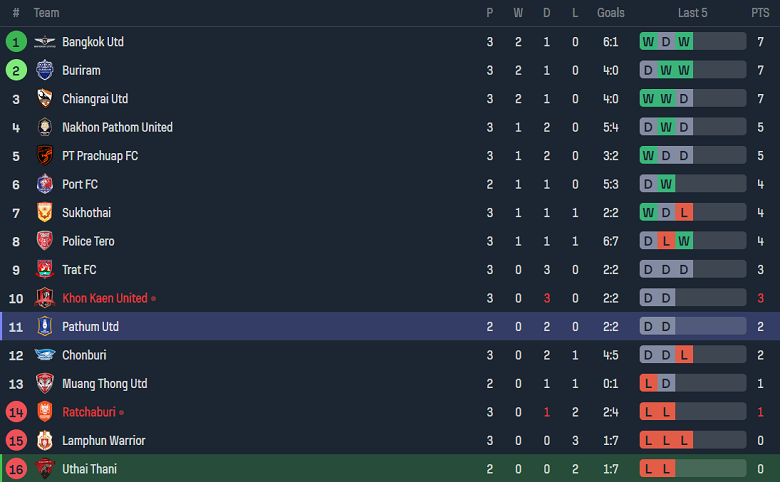
Task: Click the Bangkok Utd club crest
Action: point(44,42)
